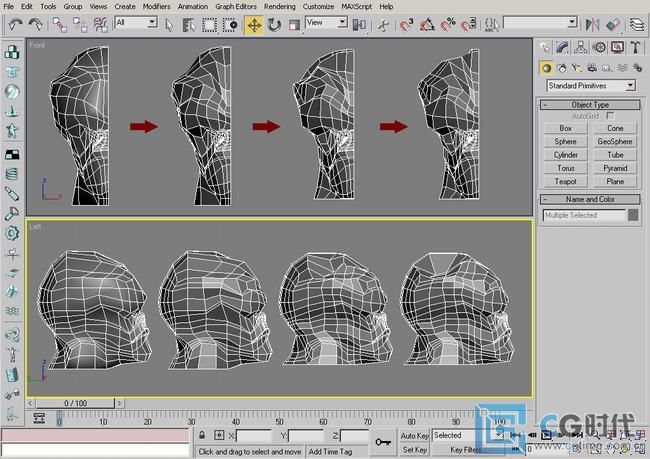
Task: Activate the Select and Scale tool
Action: [x=294, y=25]
